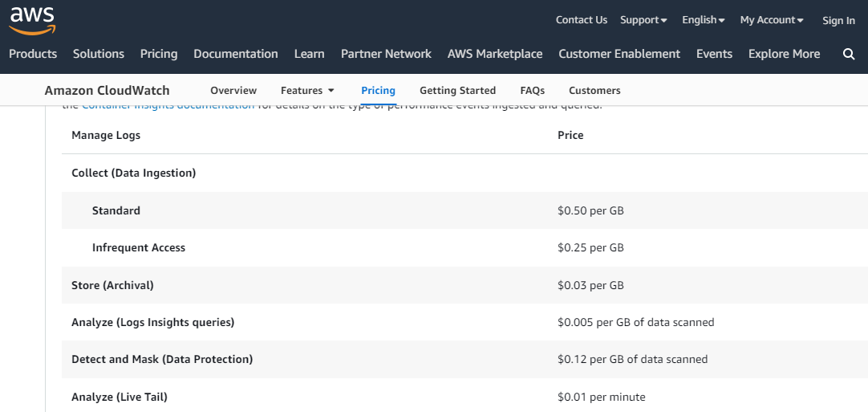The height and width of the screenshot is (412, 868).
Task: Click the $0.25 per GB price
Action: coord(590,248)
